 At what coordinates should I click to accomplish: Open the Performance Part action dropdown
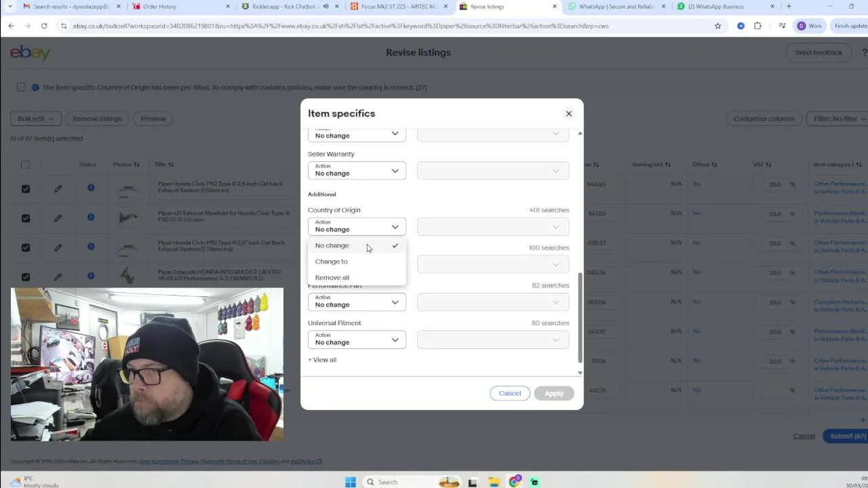click(357, 302)
